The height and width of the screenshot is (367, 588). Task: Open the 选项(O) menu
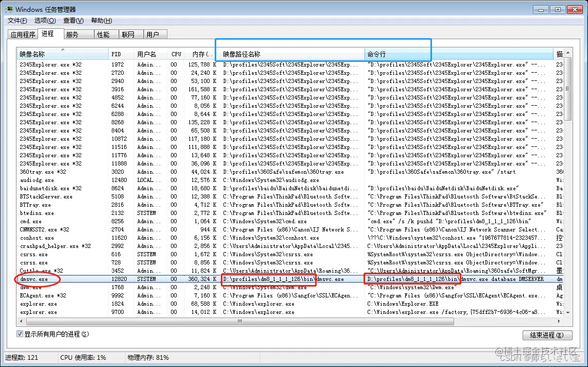[x=45, y=21]
